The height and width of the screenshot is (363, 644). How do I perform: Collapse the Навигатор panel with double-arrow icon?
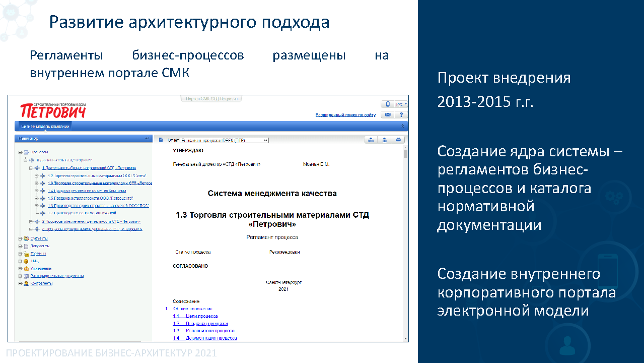click(147, 138)
